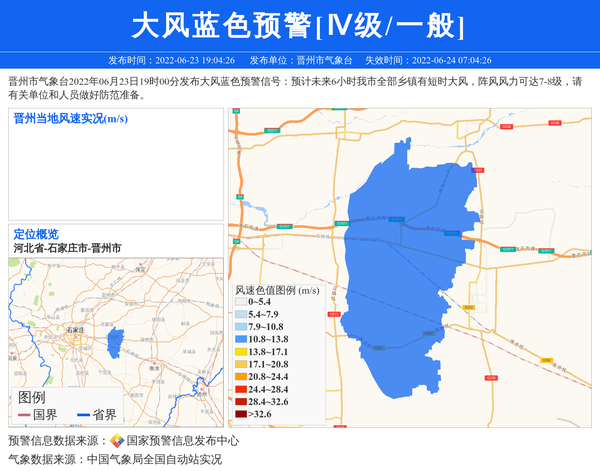Viewport: 600px width, 471px height.
Task: Click the 发布单位：晋州市气象台 text
Action: (301, 60)
